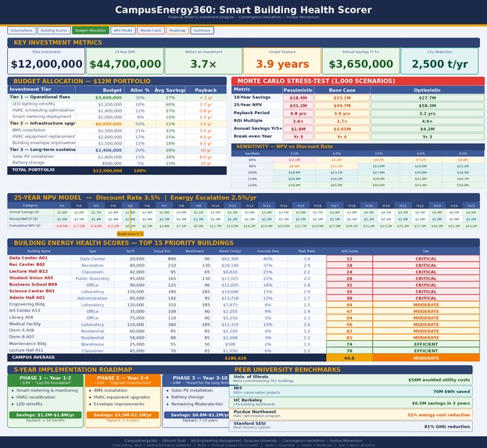
Task: Click the Total Investment $12,000,000 metric card
Action: (x=46, y=61)
